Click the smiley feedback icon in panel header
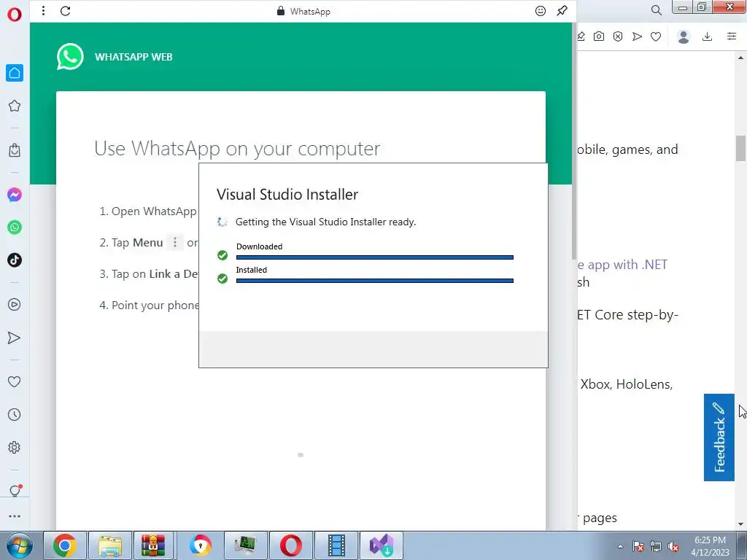 (541, 11)
